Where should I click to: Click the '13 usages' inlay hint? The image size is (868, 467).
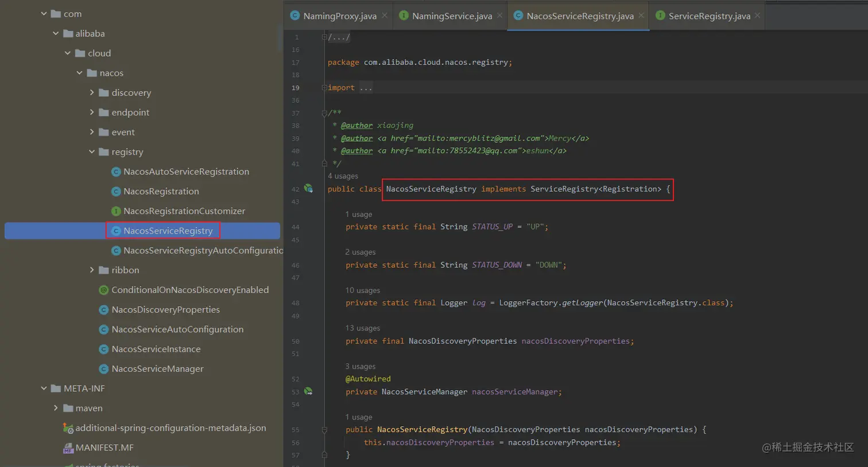(x=363, y=328)
